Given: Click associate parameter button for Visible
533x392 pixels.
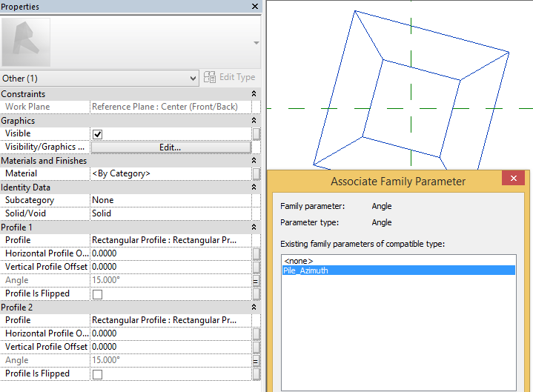Looking at the screenshot, I should pyautogui.click(x=256, y=134).
